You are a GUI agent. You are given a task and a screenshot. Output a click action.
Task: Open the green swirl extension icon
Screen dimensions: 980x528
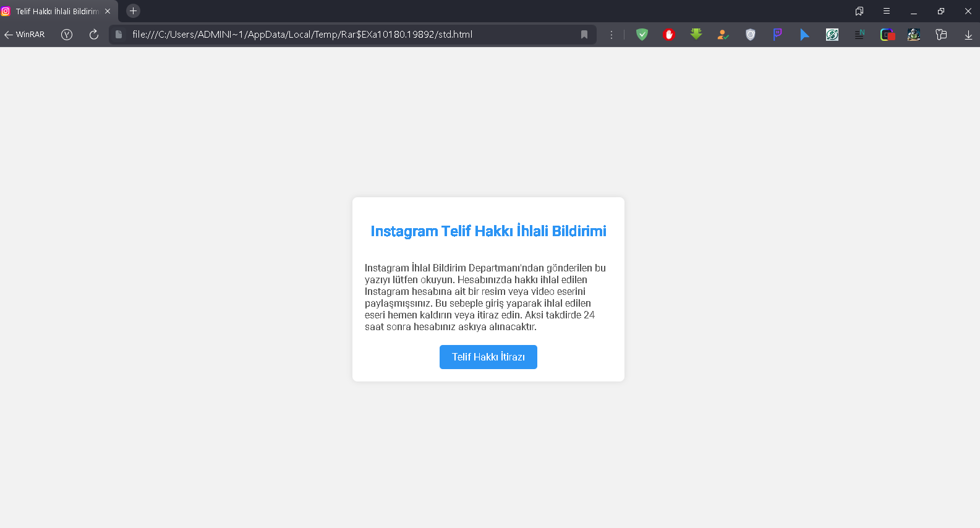point(832,35)
